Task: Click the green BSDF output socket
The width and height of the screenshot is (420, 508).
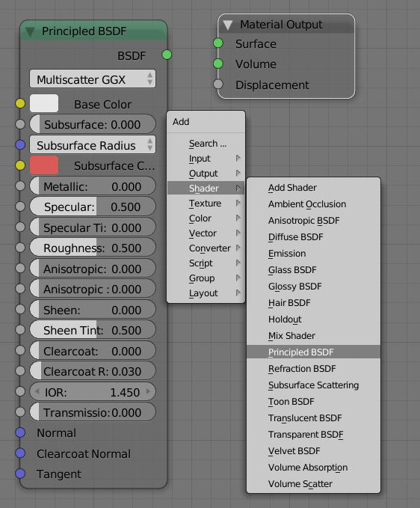Action: click(167, 55)
